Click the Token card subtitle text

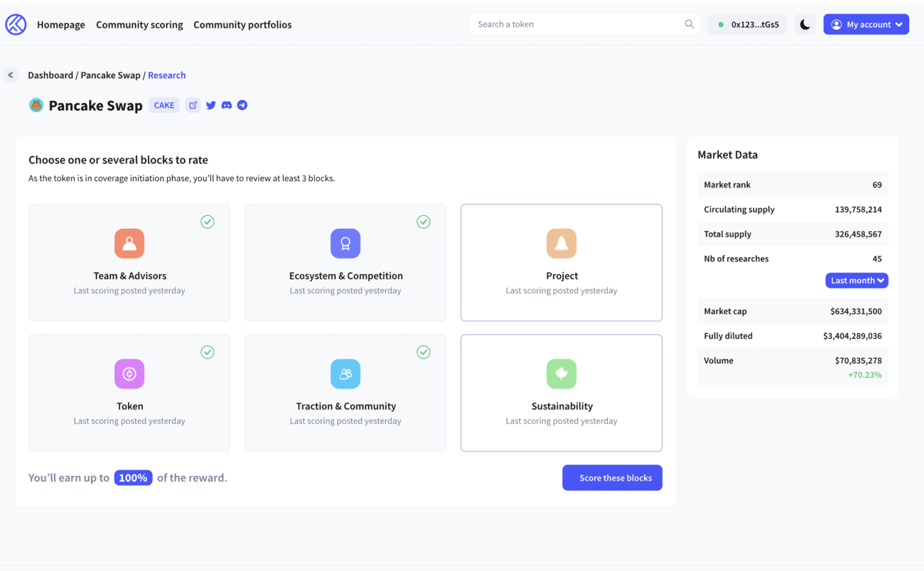point(129,421)
